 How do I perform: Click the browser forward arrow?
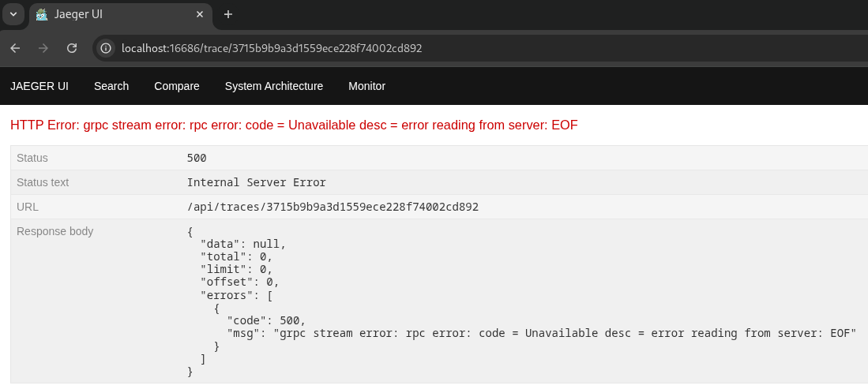point(43,48)
